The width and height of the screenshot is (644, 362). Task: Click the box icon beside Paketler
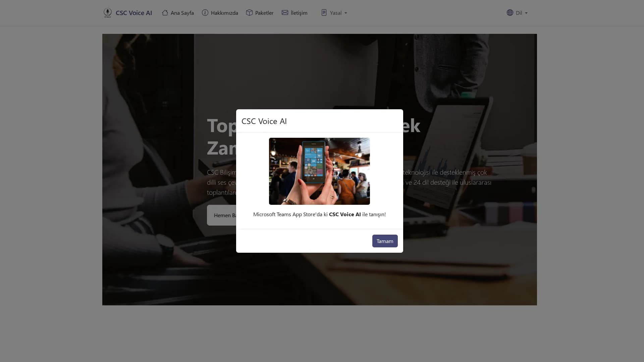pyautogui.click(x=249, y=13)
